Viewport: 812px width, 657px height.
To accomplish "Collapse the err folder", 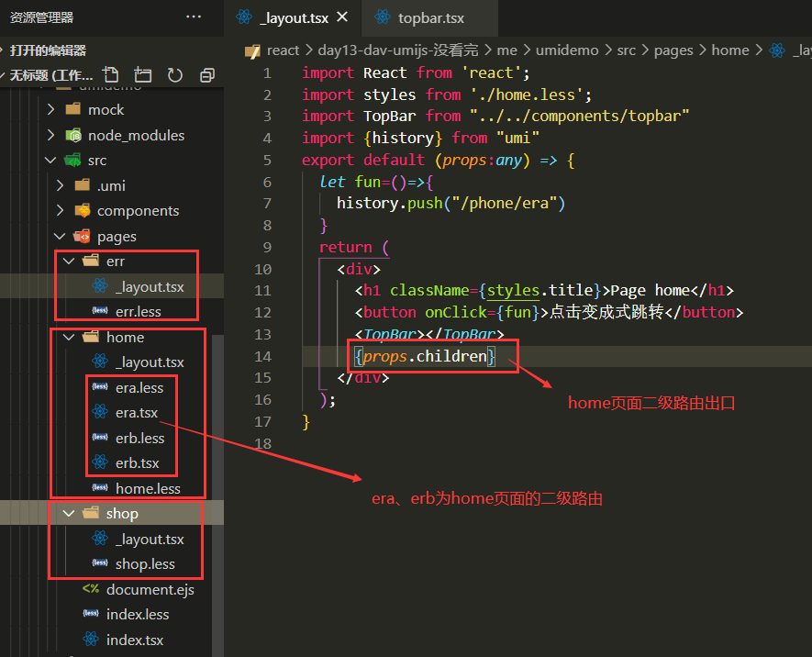I will (x=69, y=261).
